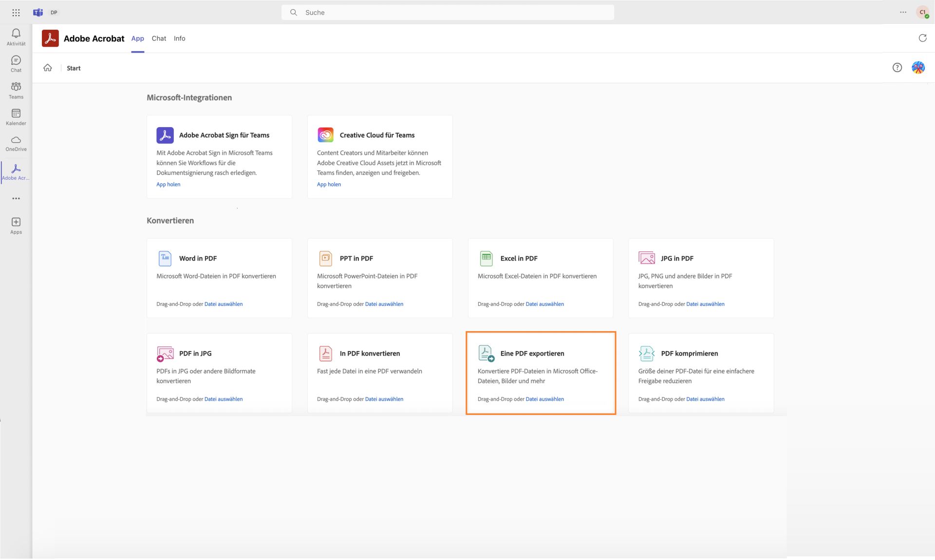This screenshot has width=935, height=560.
Task: Switch to the Info tab
Action: [179, 38]
